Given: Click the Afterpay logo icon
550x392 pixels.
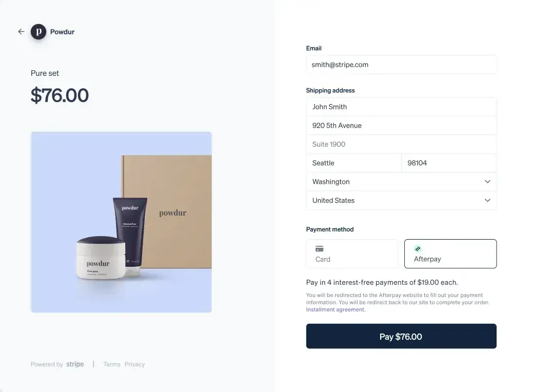Looking at the screenshot, I should pyautogui.click(x=418, y=249).
